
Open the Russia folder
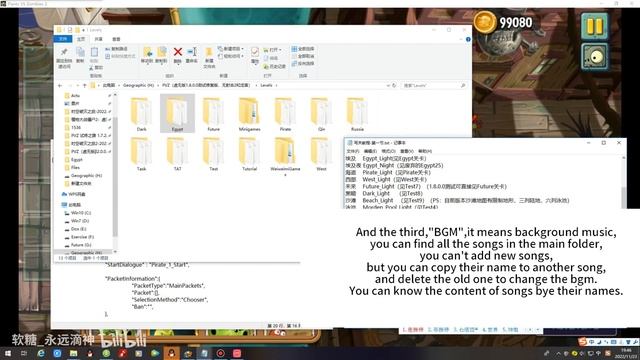tap(357, 114)
